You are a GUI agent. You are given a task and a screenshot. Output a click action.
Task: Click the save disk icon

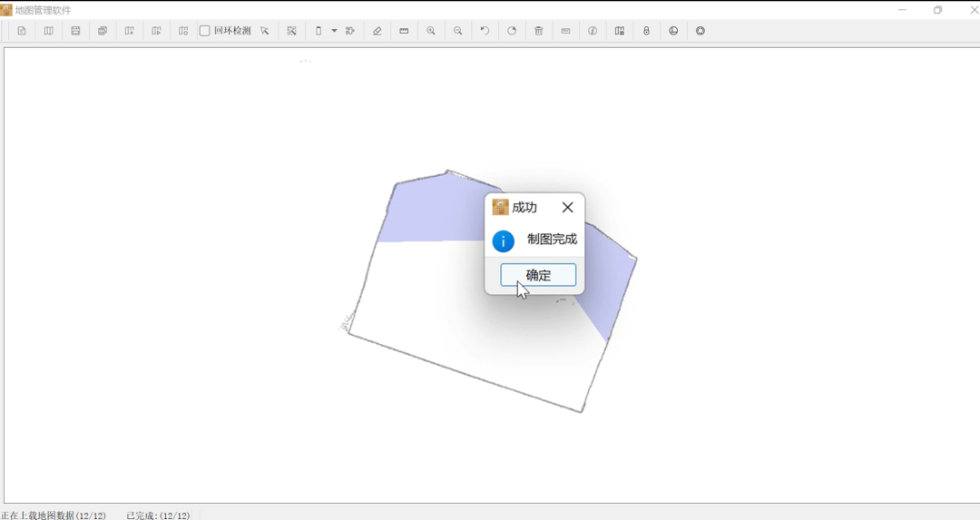pyautogui.click(x=75, y=31)
